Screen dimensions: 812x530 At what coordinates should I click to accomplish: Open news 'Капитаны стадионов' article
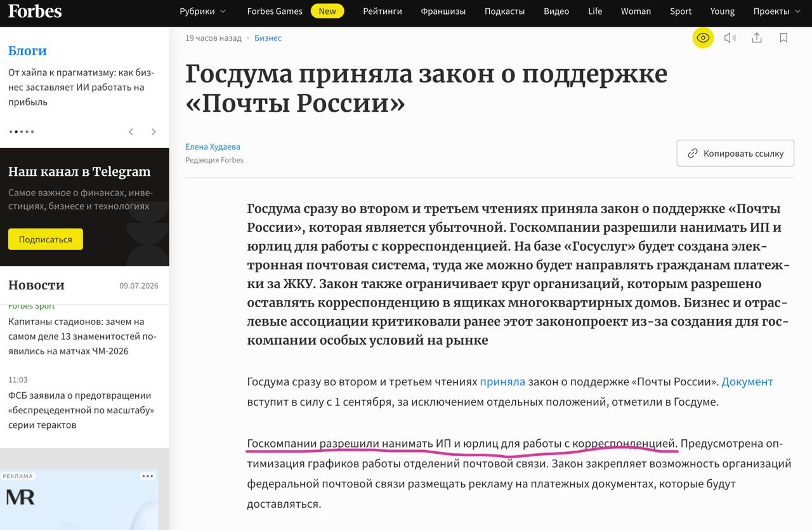click(82, 336)
